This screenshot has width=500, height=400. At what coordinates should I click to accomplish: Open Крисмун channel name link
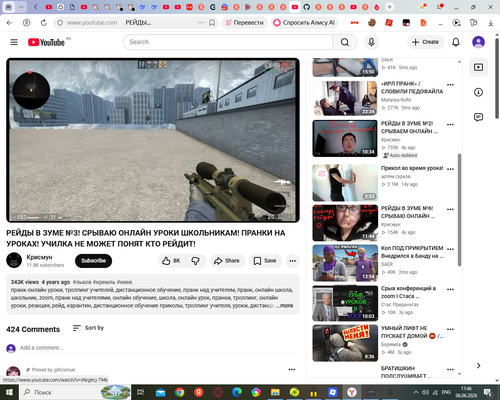(39, 257)
